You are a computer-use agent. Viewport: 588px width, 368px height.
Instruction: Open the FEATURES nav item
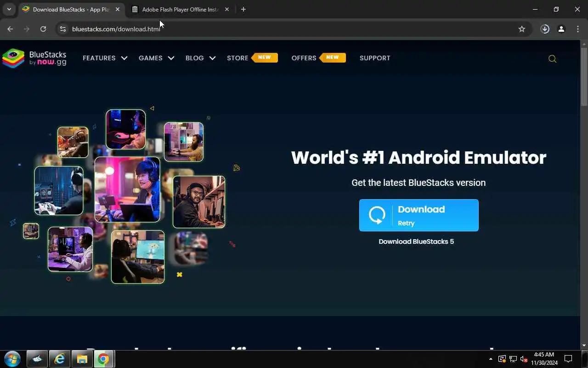[99, 58]
